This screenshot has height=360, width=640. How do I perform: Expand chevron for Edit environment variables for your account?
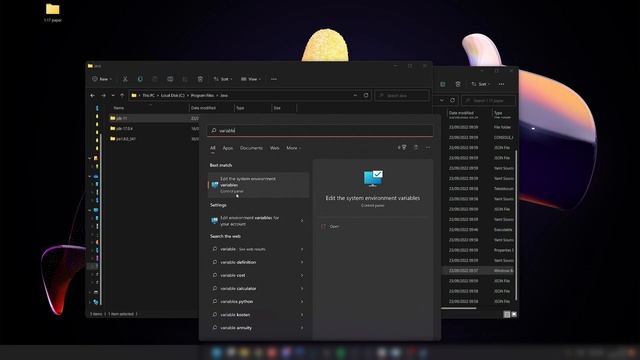302,221
